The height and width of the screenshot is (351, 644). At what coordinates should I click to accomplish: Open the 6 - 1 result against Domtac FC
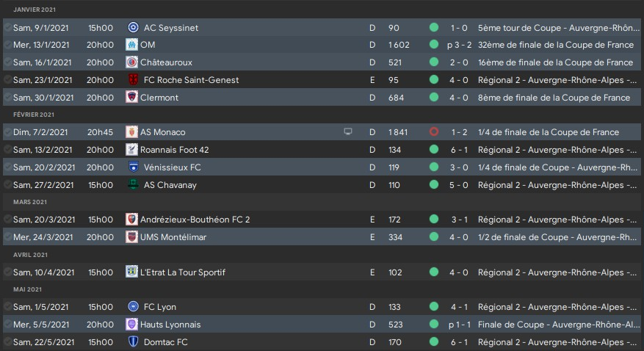458,342
